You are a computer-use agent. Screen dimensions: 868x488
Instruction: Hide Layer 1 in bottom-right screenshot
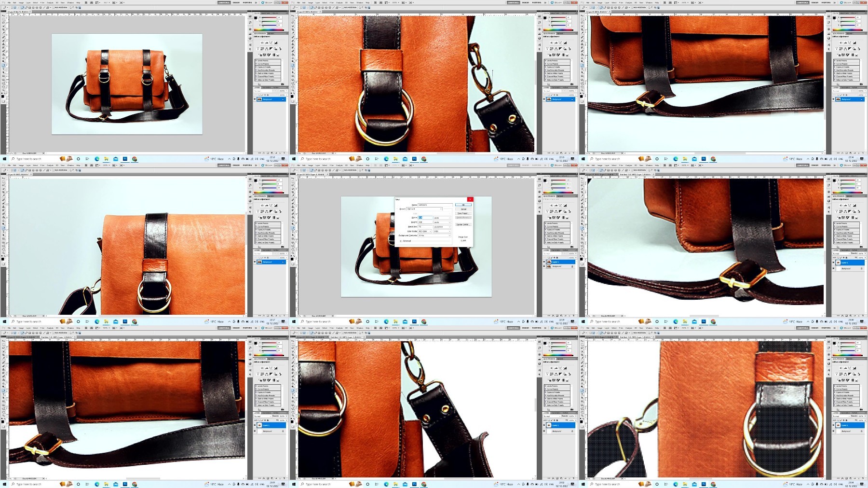(x=833, y=425)
